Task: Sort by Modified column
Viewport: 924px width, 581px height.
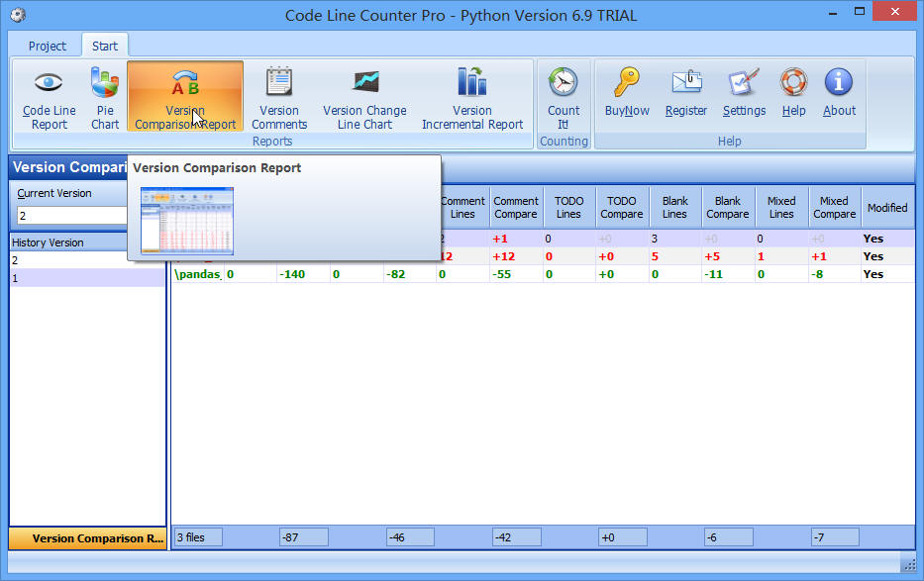Action: (x=887, y=207)
